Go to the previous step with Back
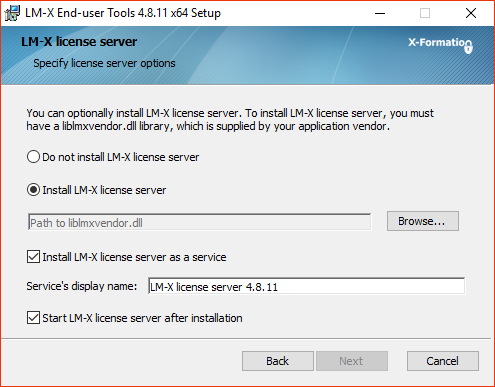 coord(278,361)
